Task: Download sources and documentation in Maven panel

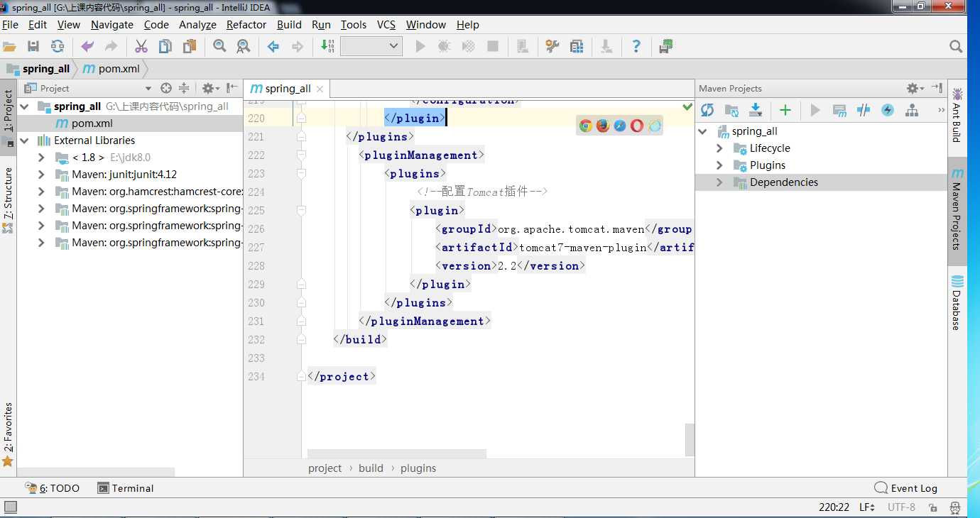Action: (756, 110)
